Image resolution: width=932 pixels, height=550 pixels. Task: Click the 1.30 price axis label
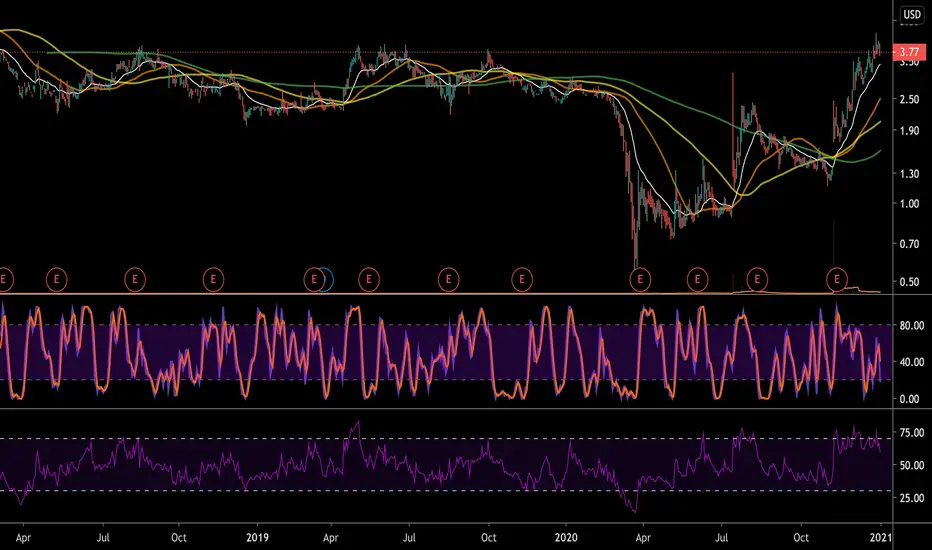point(909,174)
